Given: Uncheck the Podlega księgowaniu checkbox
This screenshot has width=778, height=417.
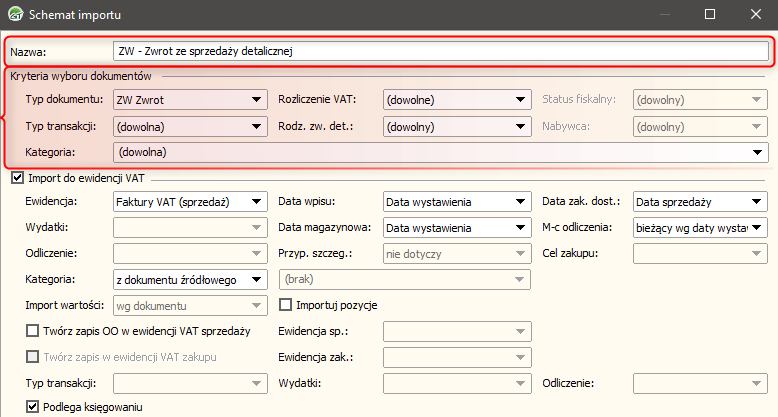Looking at the screenshot, I should pos(32,406).
